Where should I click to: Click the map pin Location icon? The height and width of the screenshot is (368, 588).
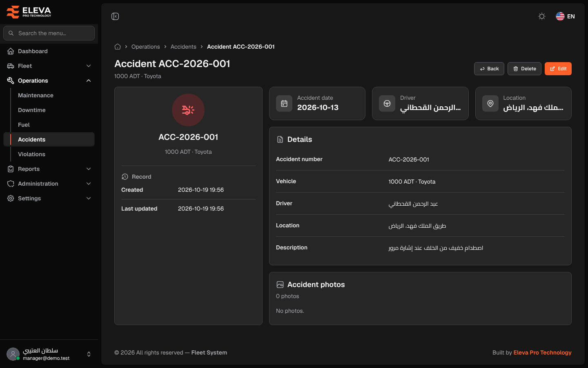click(490, 103)
